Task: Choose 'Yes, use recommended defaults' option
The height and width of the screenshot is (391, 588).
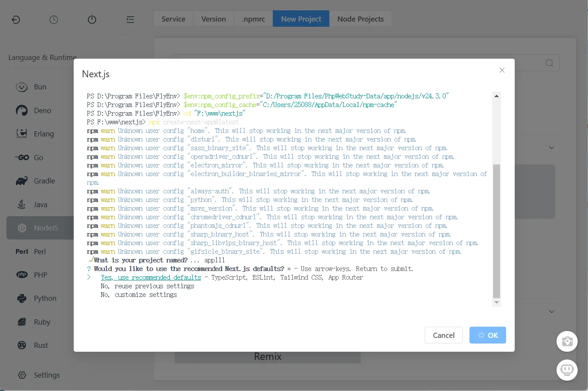Action: pos(151,277)
